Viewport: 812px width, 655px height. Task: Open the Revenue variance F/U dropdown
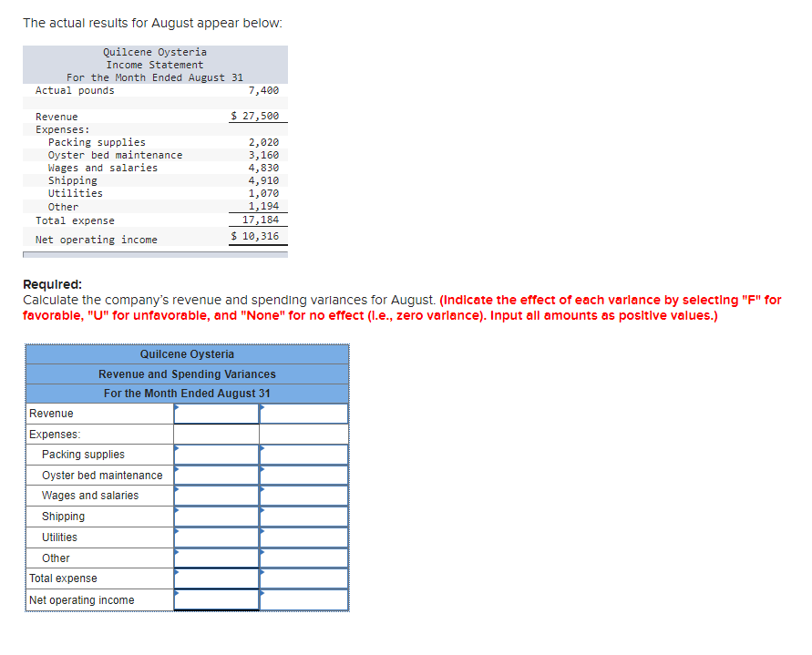point(303,413)
